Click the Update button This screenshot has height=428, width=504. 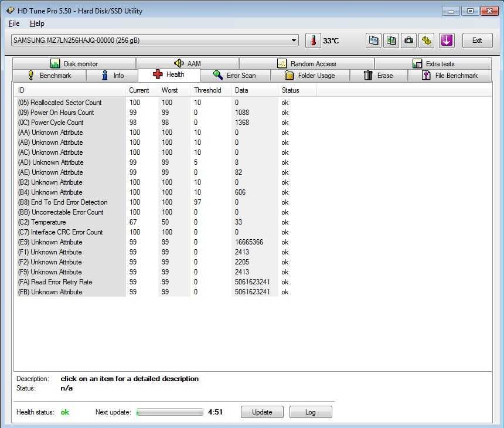(x=263, y=412)
